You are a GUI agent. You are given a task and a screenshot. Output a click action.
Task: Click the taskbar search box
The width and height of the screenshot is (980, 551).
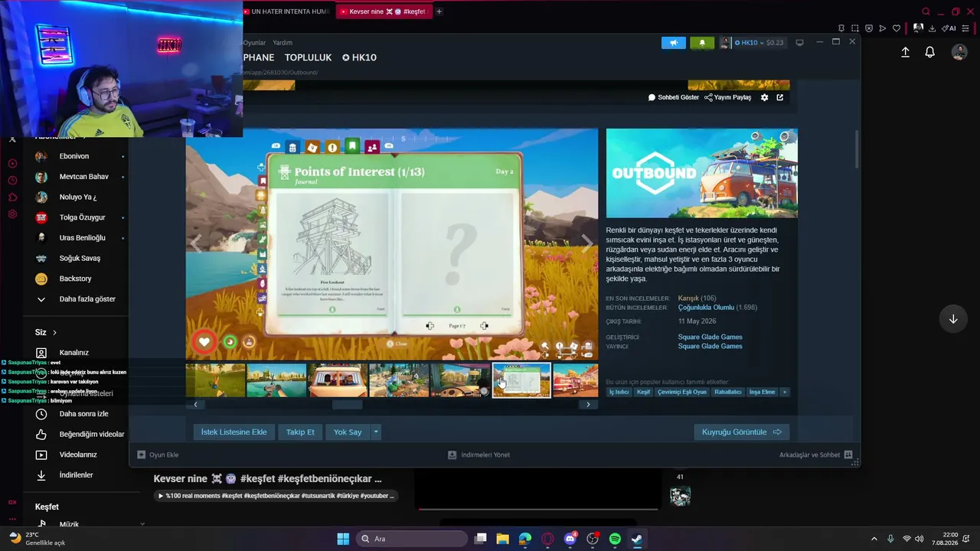tap(413, 539)
